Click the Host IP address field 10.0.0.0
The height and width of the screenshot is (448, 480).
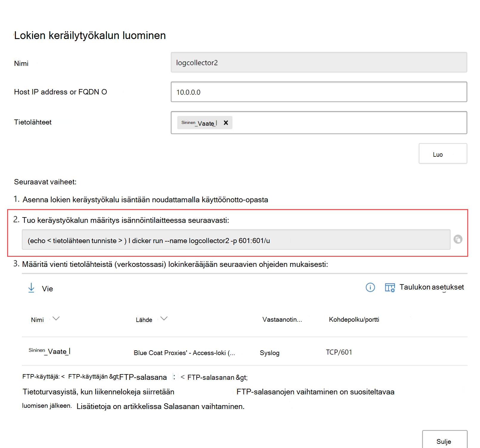[x=319, y=92]
